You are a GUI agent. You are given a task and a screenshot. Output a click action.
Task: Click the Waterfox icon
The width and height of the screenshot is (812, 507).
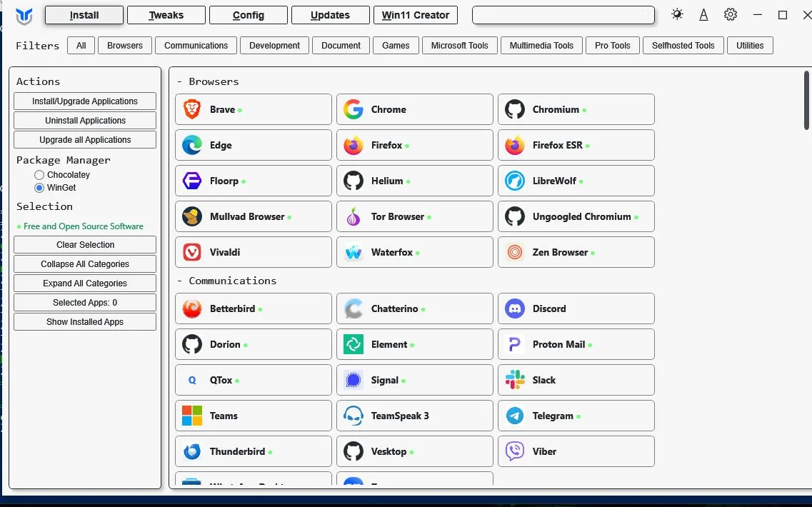[354, 252]
